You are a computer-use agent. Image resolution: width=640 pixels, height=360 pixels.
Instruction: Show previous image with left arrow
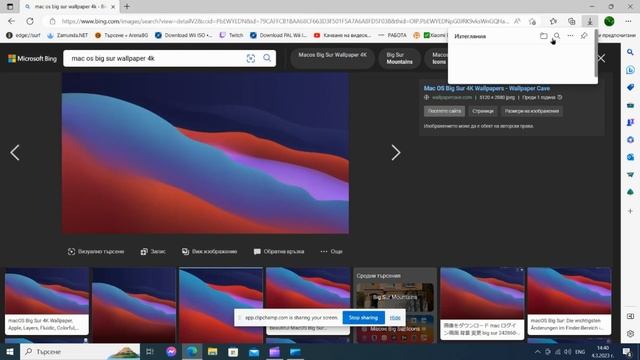15,153
